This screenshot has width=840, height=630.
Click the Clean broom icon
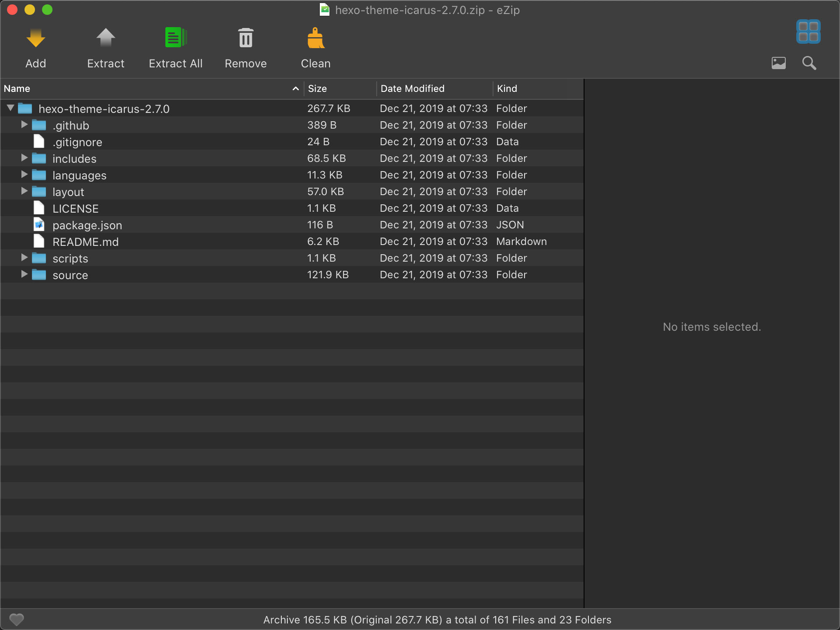(315, 38)
